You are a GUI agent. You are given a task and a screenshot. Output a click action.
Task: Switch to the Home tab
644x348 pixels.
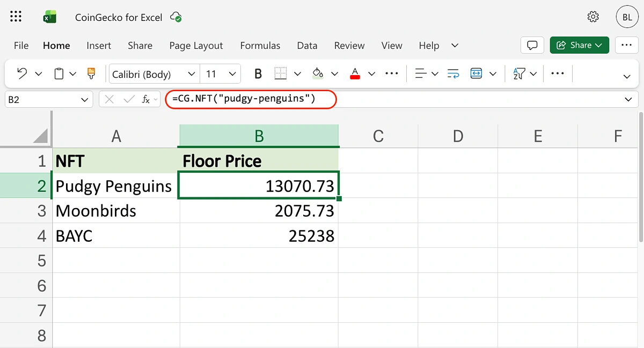point(56,46)
